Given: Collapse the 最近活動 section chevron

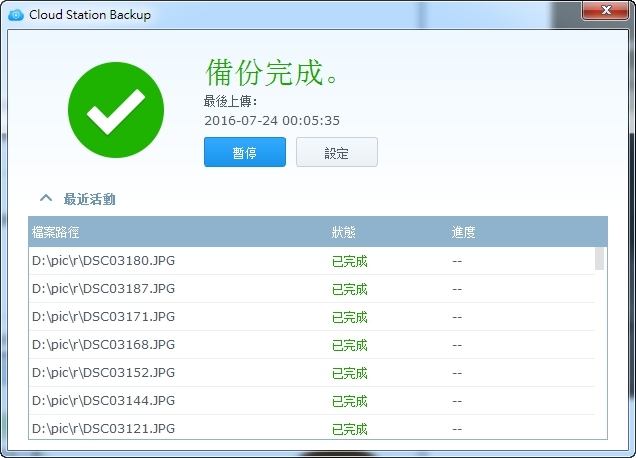Looking at the screenshot, I should click(x=46, y=198).
